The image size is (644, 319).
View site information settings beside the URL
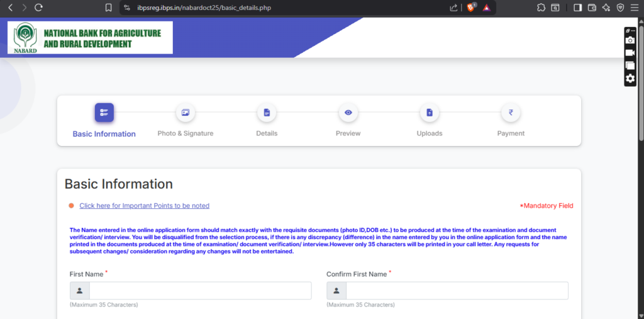click(127, 8)
